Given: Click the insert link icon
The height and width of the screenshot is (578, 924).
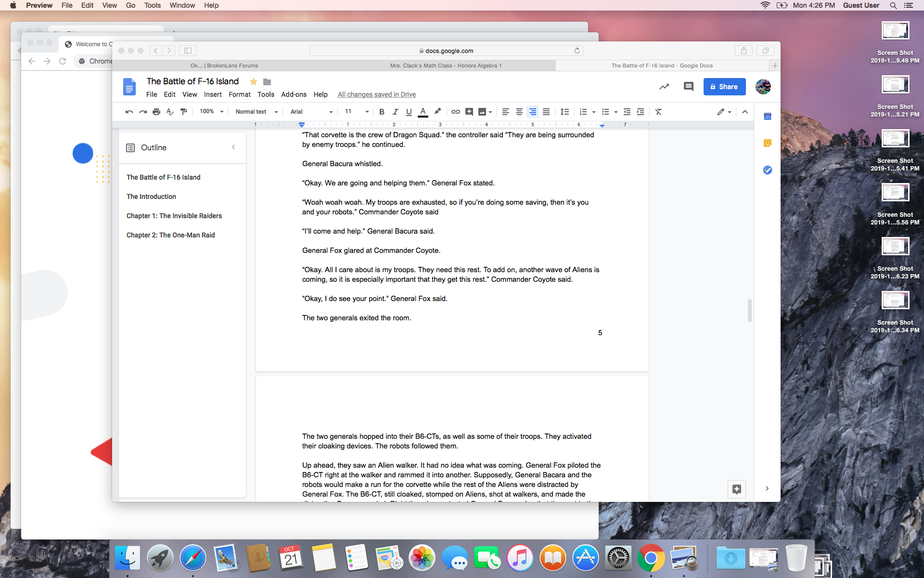Looking at the screenshot, I should pos(455,112).
